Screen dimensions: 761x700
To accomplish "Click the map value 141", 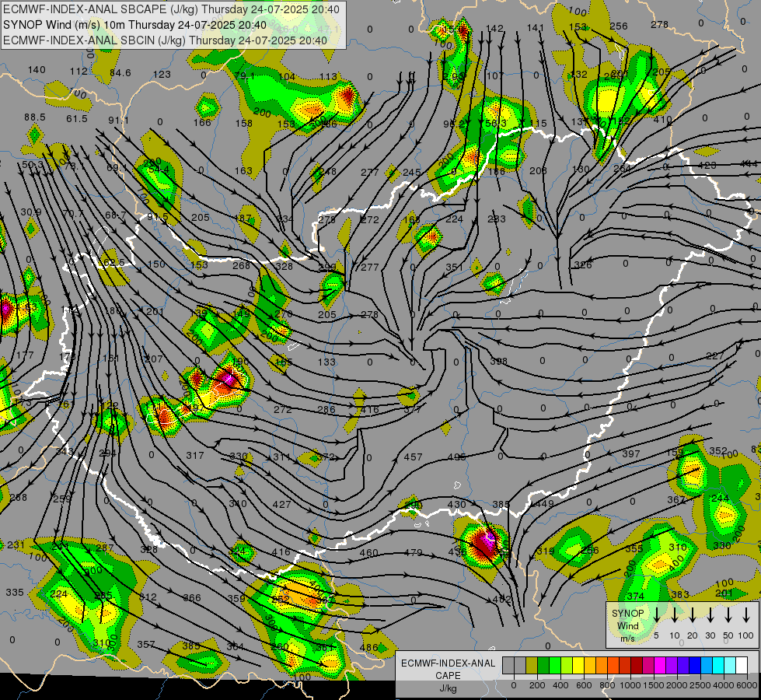I will click(535, 28).
